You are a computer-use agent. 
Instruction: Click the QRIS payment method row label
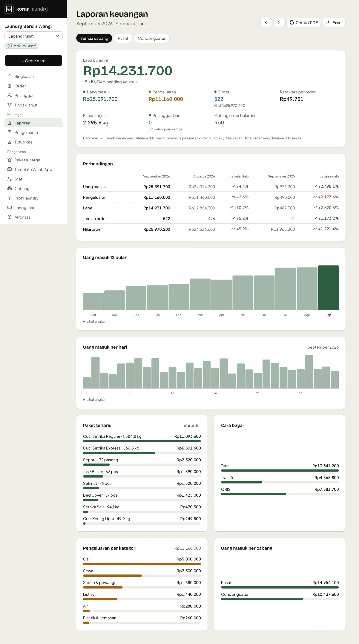(225, 489)
